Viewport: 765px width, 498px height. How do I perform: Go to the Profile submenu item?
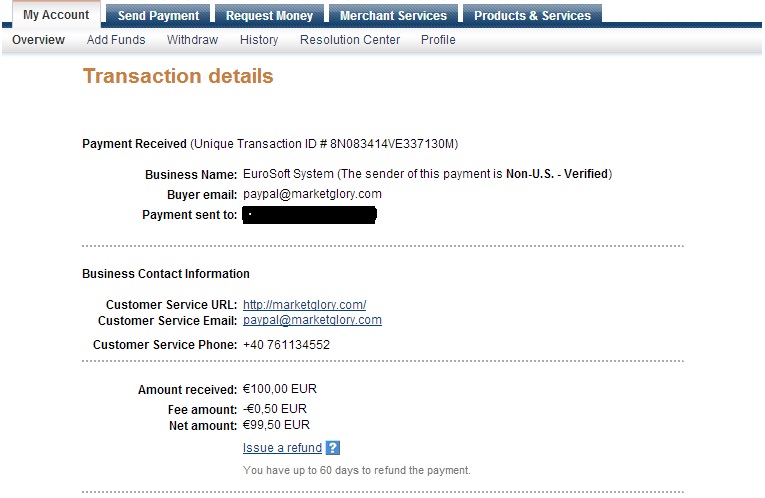point(438,40)
